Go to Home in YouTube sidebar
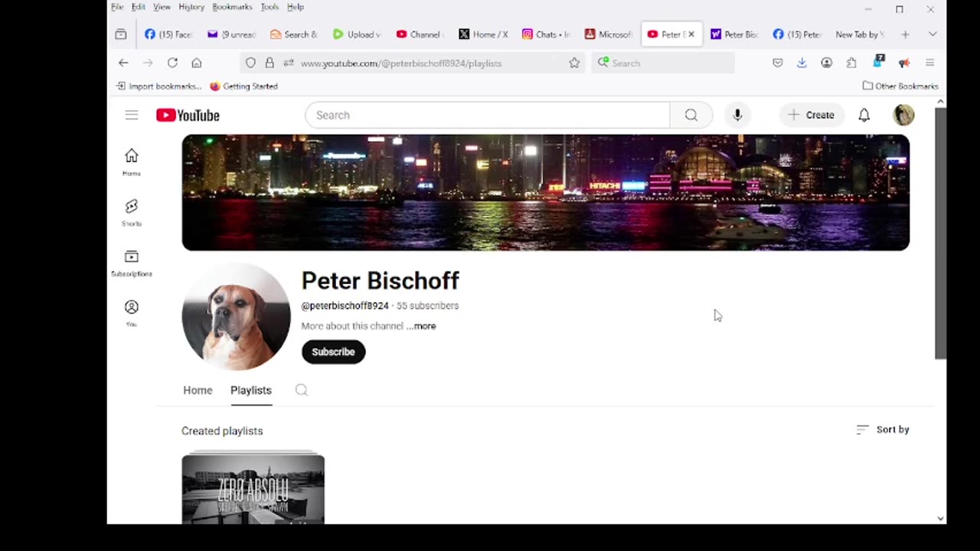 coord(132,162)
